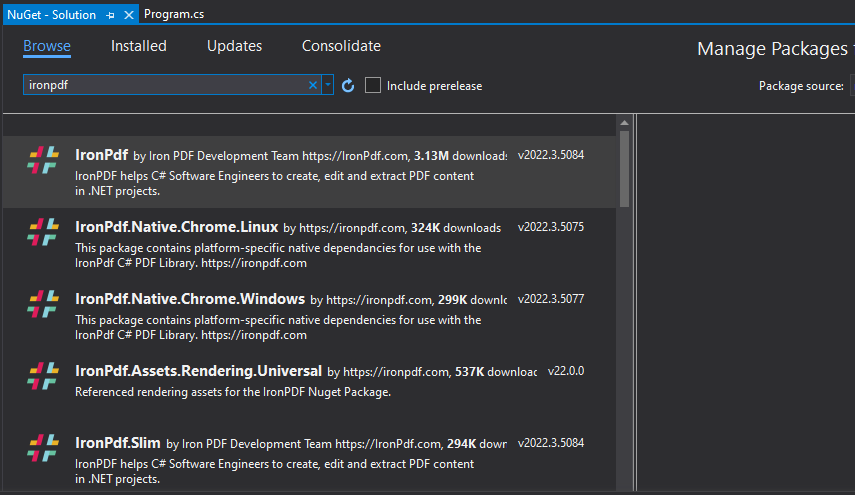855x495 pixels.
Task: Refresh the package search results
Action: (x=348, y=86)
